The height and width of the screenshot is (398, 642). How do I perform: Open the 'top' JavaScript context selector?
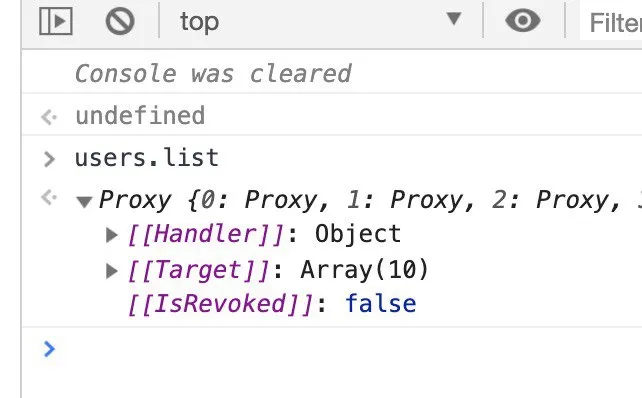click(321, 21)
